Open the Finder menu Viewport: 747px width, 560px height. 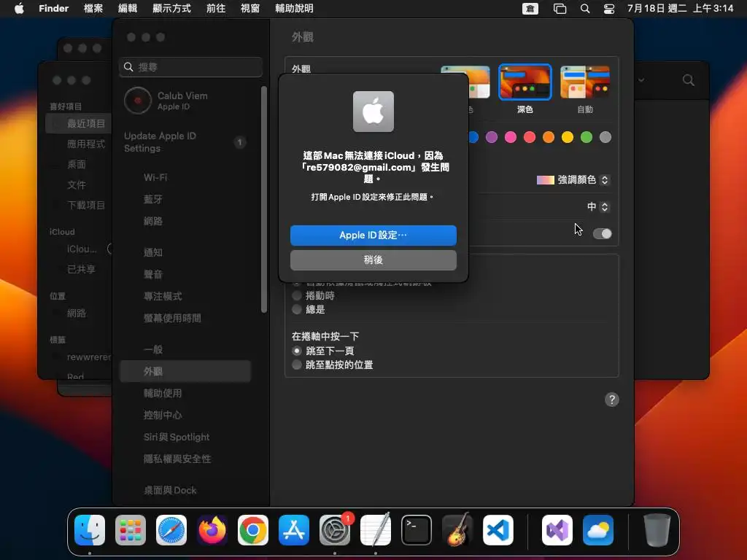pyautogui.click(x=54, y=9)
